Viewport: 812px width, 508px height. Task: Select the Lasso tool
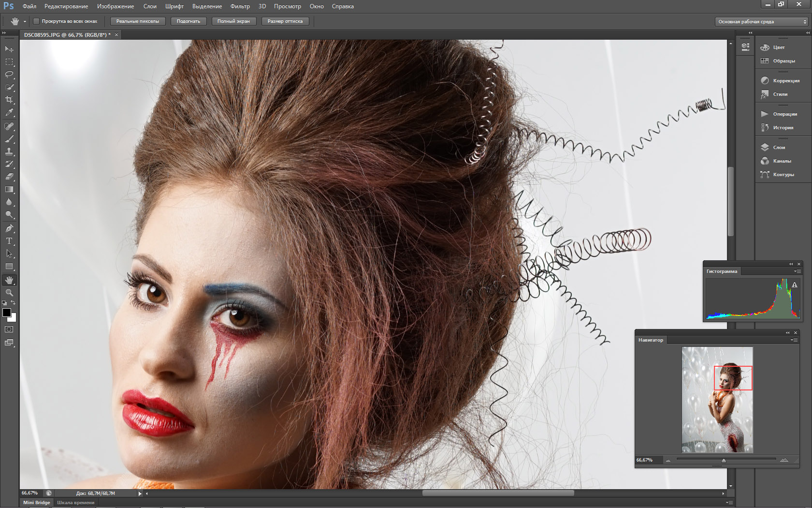9,75
